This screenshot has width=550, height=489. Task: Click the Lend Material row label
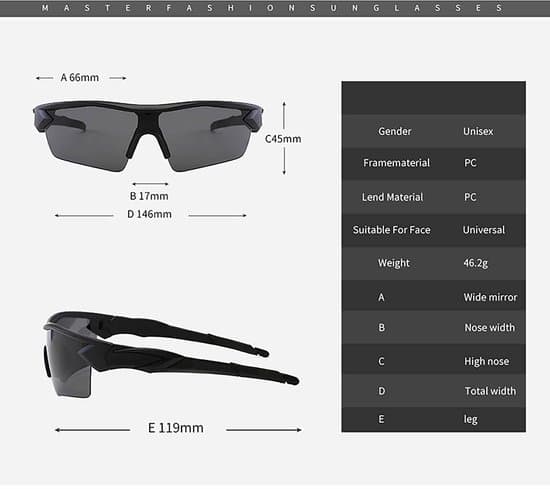(393, 197)
